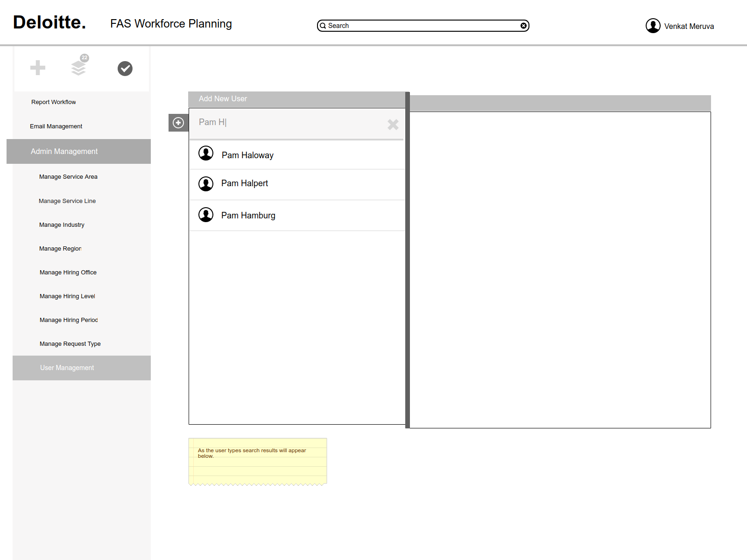Open the layers stack icon with badge

pos(79,66)
